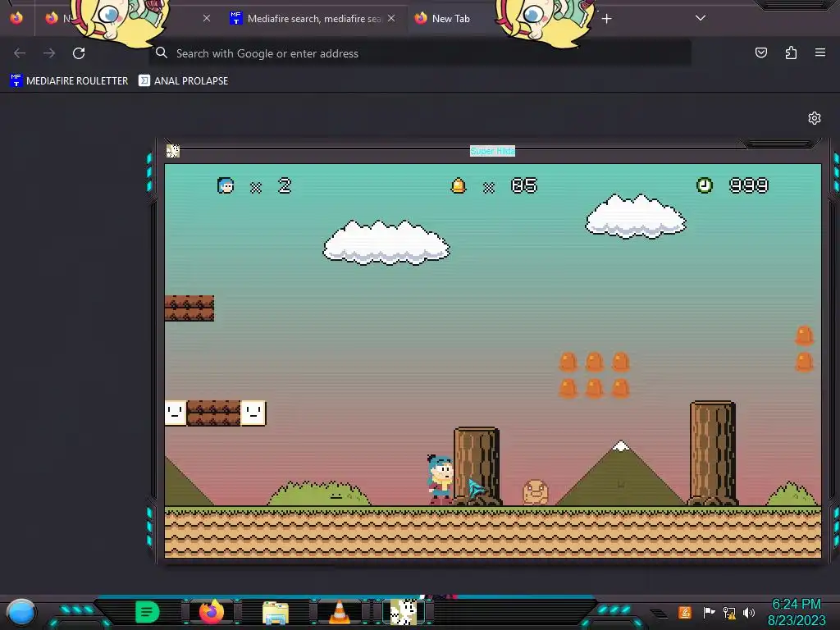This screenshot has width=840, height=630.
Task: Open Spotify from the taskbar
Action: [x=148, y=612]
